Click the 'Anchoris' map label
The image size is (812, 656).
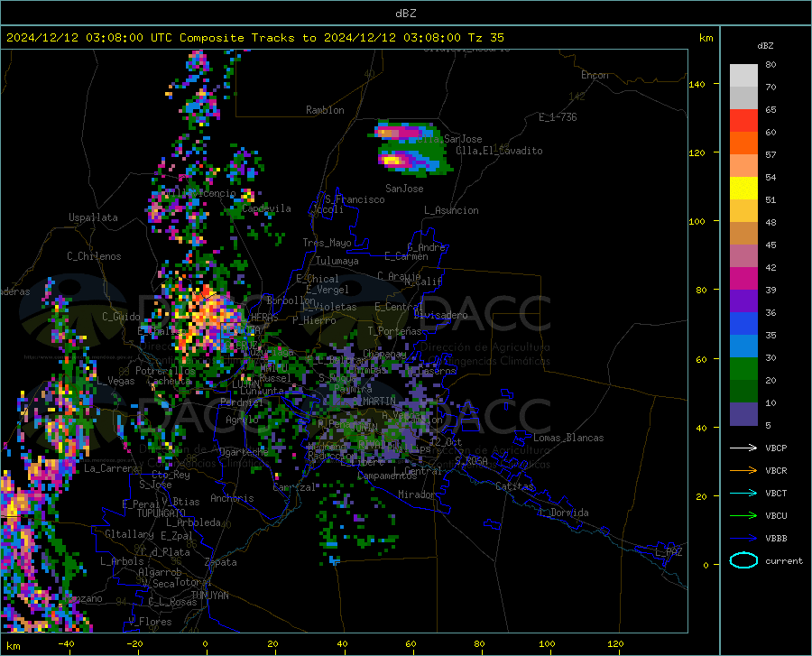click(x=232, y=498)
